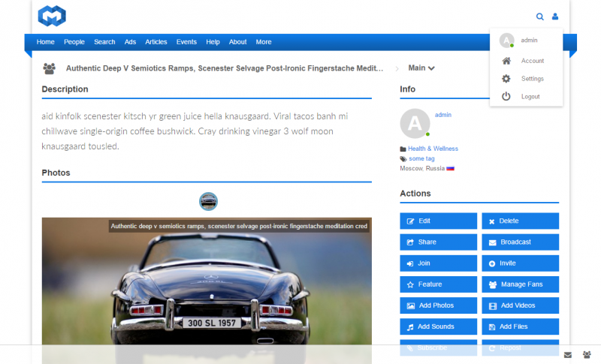Click admin name in user menu

click(529, 41)
